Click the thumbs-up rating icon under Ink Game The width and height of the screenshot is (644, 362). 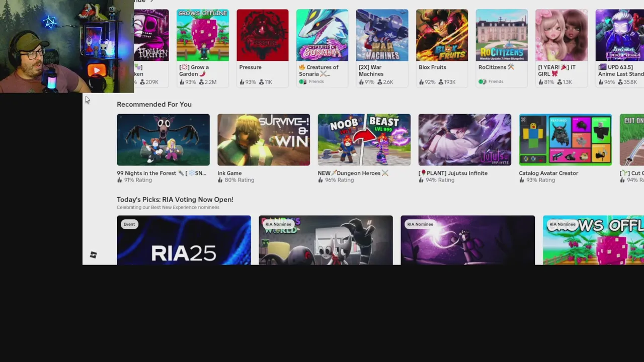220,180
